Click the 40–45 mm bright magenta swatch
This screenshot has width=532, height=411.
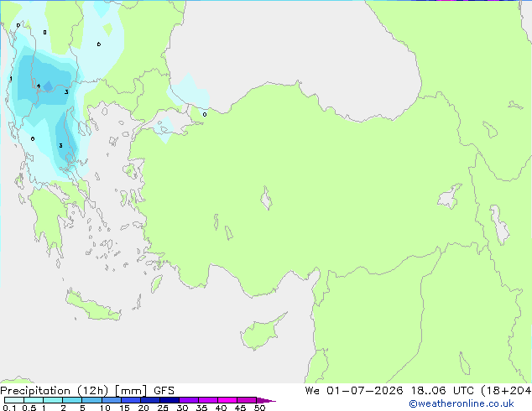point(227,400)
